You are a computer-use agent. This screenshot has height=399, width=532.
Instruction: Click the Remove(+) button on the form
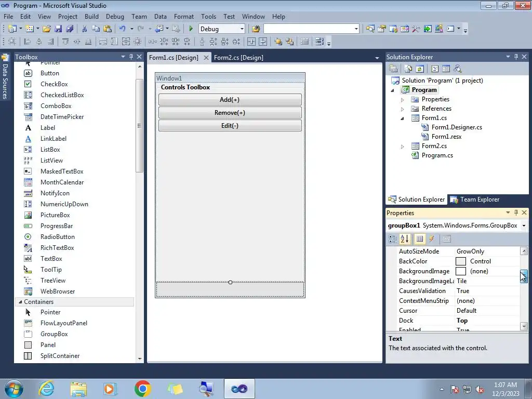pyautogui.click(x=230, y=112)
